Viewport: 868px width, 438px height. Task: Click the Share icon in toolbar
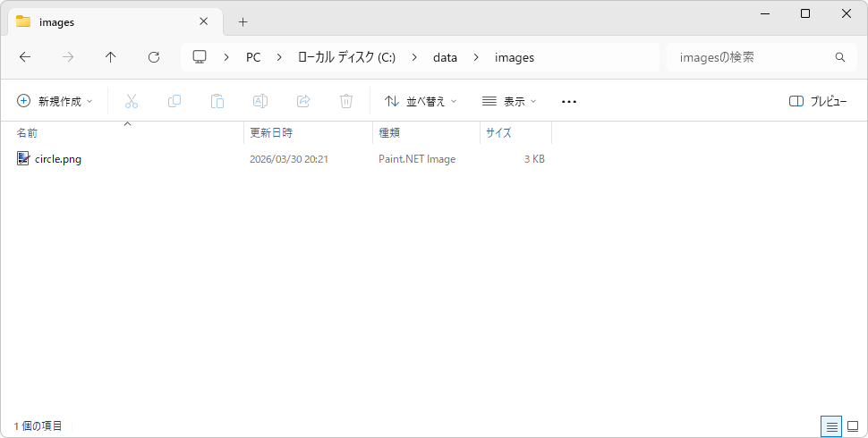point(303,101)
